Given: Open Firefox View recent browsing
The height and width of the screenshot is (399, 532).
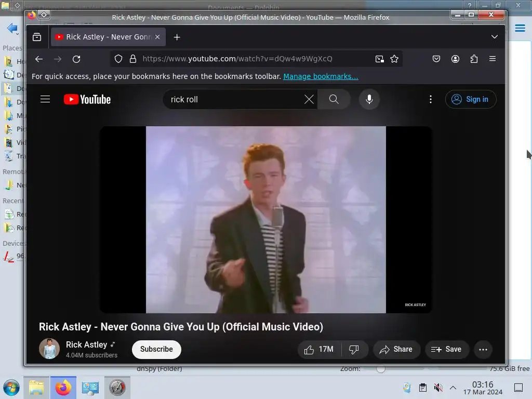Looking at the screenshot, I should 37,37.
